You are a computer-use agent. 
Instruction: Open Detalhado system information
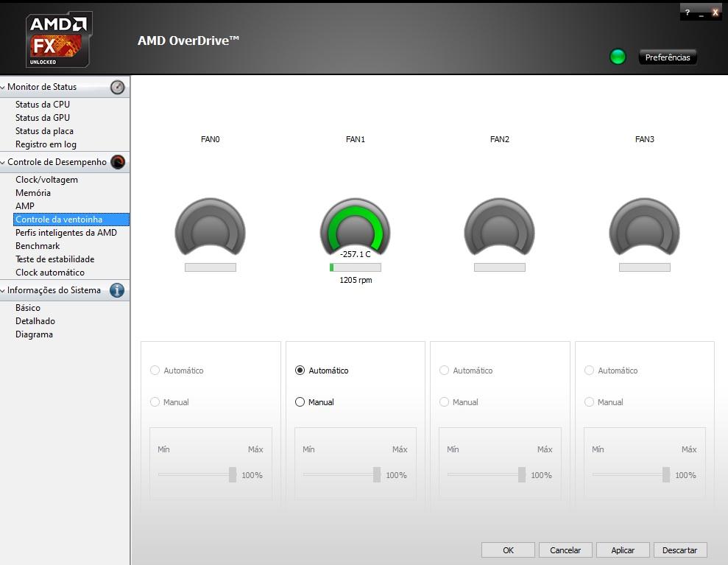[x=35, y=321]
